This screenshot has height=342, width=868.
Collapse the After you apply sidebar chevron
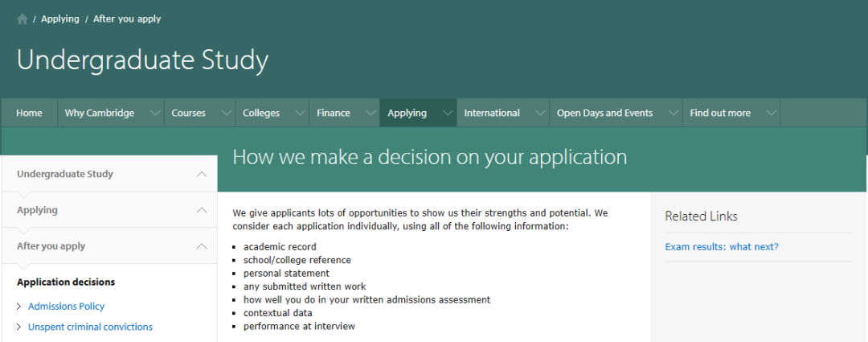coord(202,246)
